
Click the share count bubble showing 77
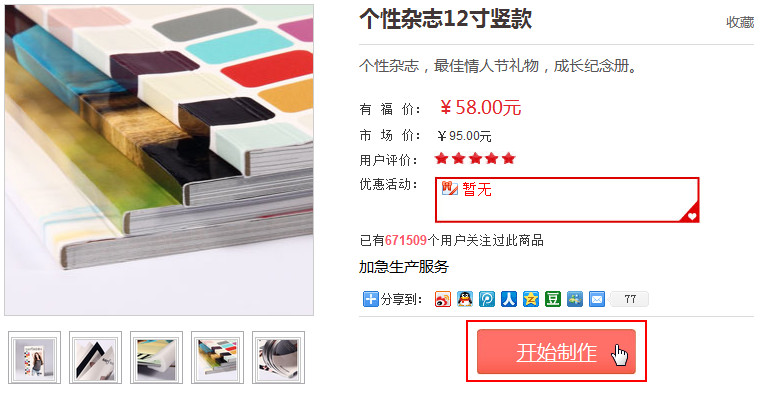(629, 299)
